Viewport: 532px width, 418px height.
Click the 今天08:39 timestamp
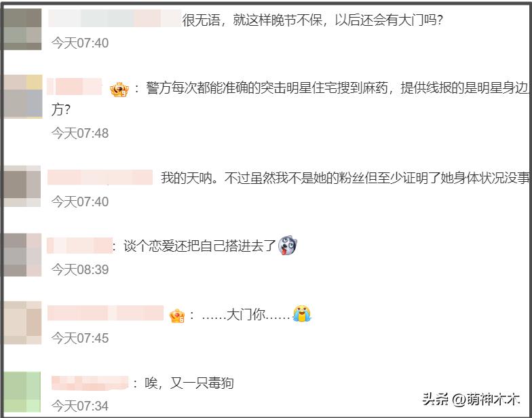[80, 270]
